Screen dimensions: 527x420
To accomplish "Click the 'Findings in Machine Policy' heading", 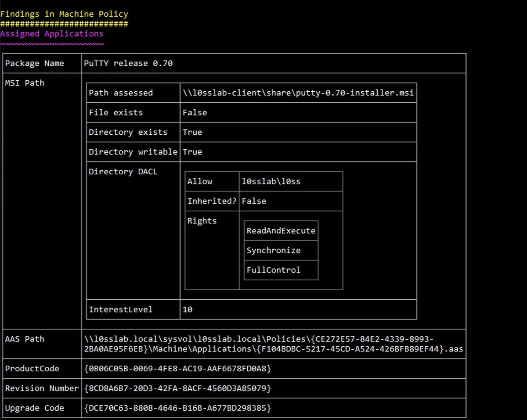I will (x=64, y=14).
